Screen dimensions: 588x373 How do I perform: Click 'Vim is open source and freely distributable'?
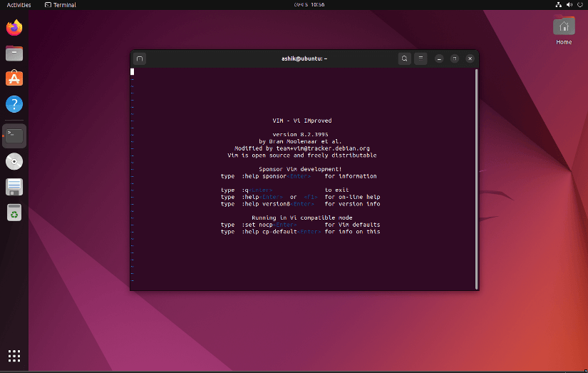point(302,155)
